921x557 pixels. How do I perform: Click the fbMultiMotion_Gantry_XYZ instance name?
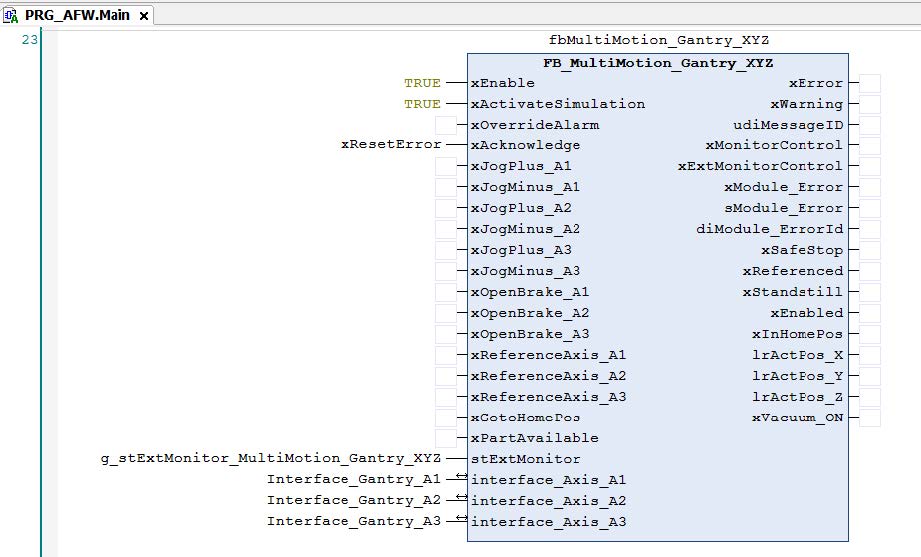pos(659,41)
